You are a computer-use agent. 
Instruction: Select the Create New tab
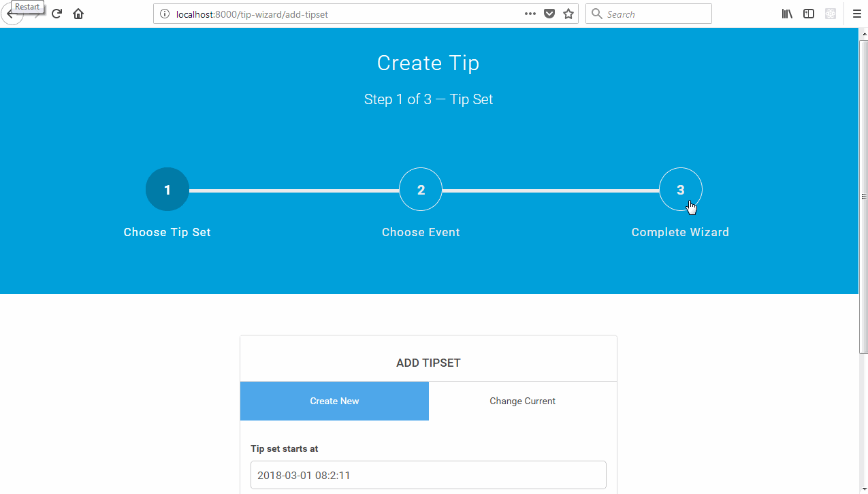(334, 401)
